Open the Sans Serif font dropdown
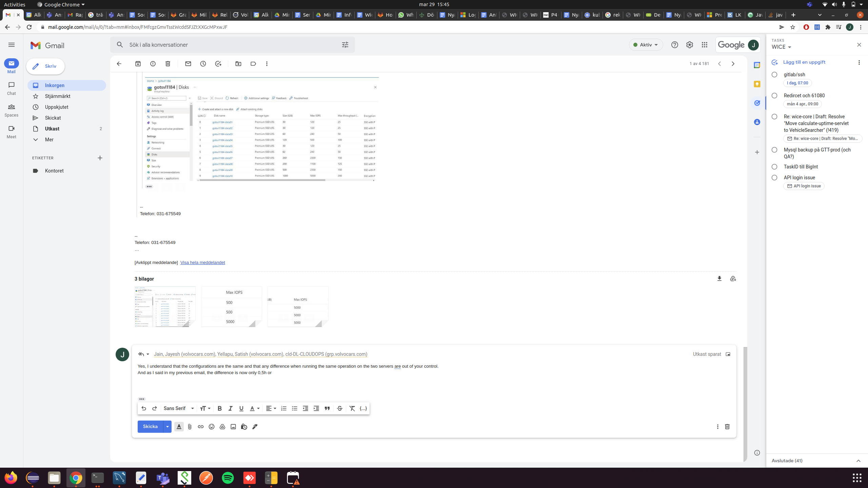Image resolution: width=868 pixels, height=488 pixels. (179, 408)
